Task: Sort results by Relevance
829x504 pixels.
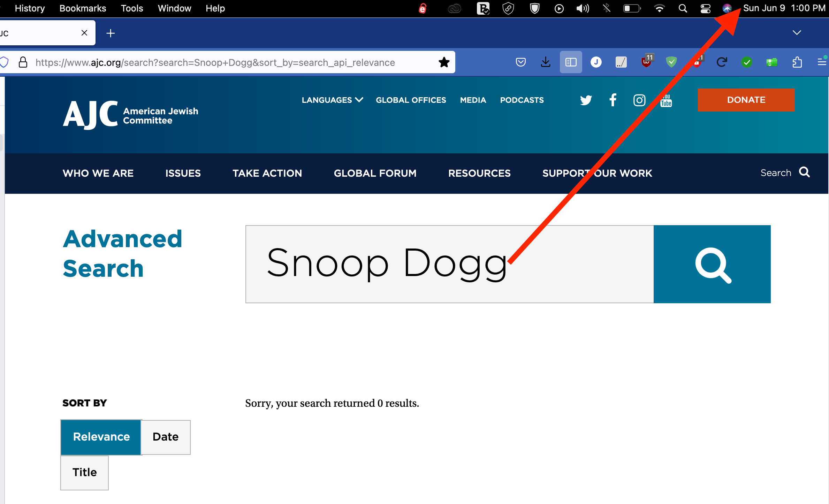Action: pyautogui.click(x=101, y=437)
